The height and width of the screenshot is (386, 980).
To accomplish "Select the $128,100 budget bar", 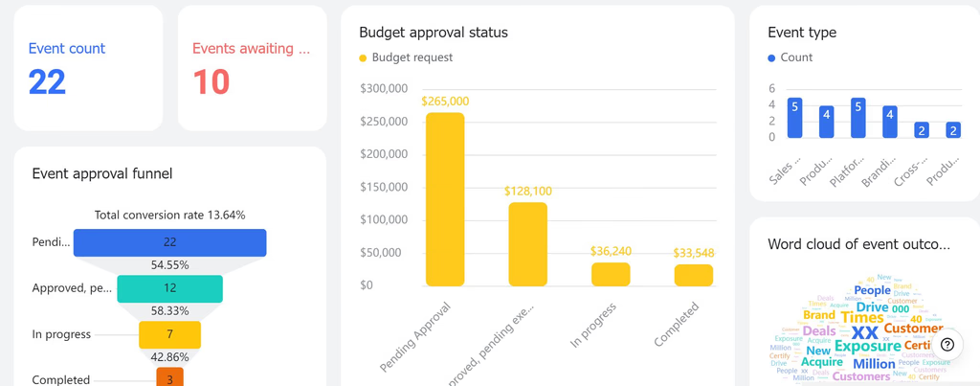I will 528,244.
